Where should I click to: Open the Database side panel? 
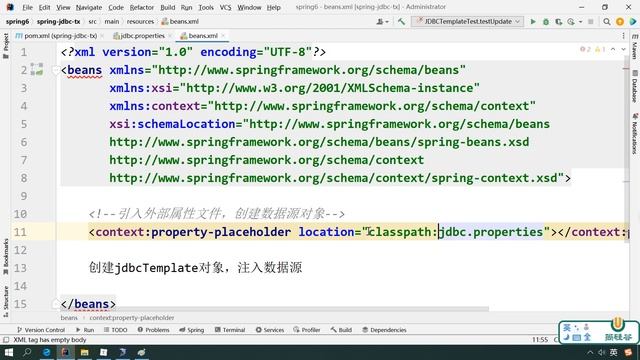[635, 87]
